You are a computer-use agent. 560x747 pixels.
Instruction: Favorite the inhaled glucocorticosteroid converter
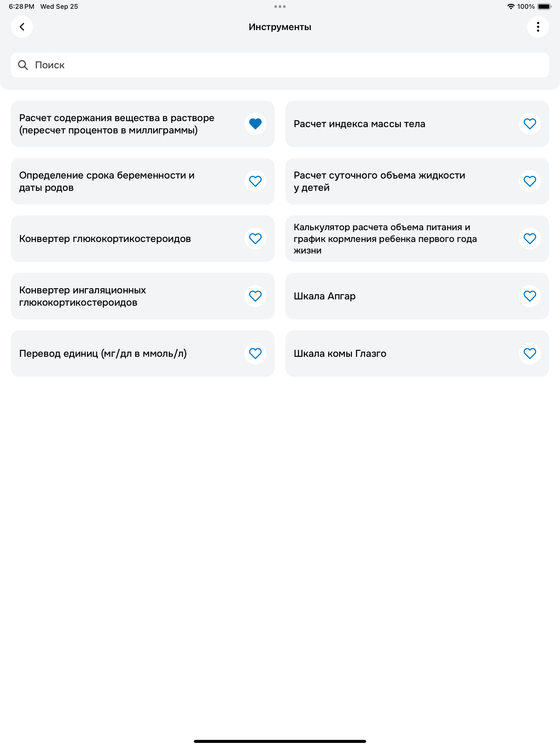255,296
